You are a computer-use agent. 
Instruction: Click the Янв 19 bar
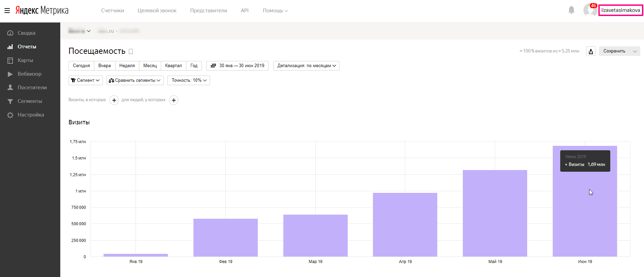pyautogui.click(x=136, y=255)
